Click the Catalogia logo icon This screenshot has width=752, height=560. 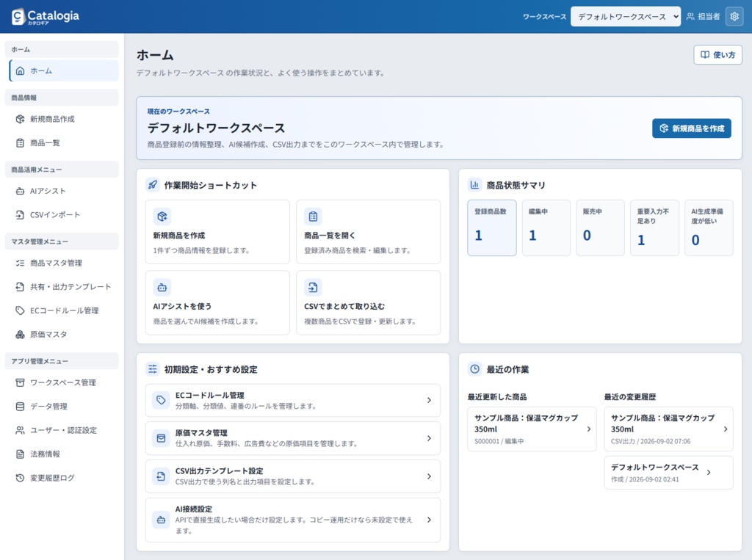18,16
